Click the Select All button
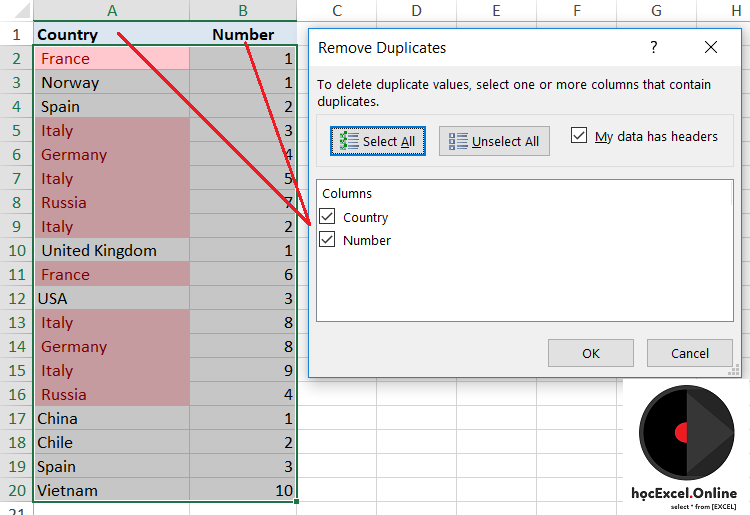The height and width of the screenshot is (515, 750). pos(378,141)
